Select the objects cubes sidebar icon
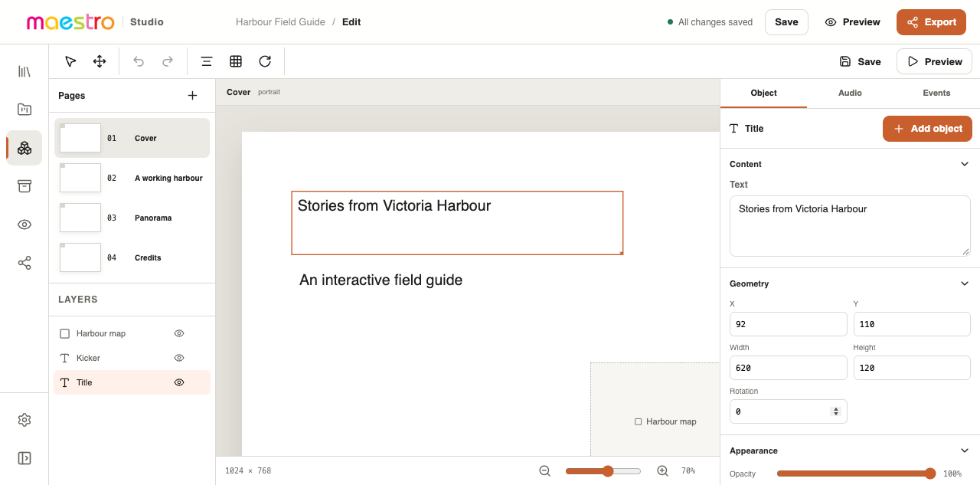Screen dimensions: 980x485 [x=24, y=148]
